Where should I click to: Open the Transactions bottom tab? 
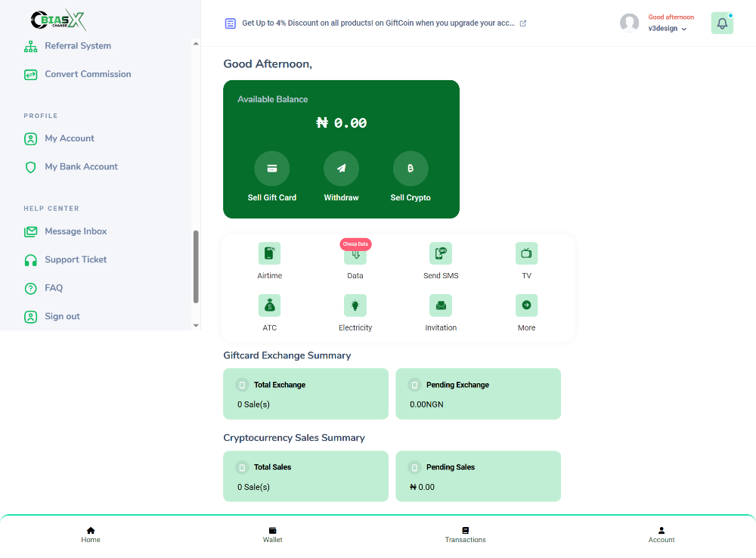pyautogui.click(x=465, y=535)
